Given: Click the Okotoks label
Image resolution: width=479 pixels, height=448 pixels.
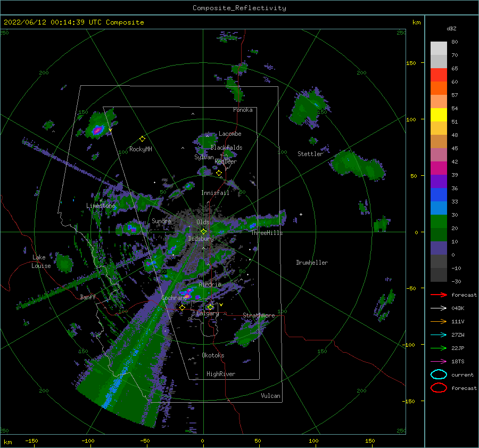Looking at the screenshot, I should click(213, 355).
